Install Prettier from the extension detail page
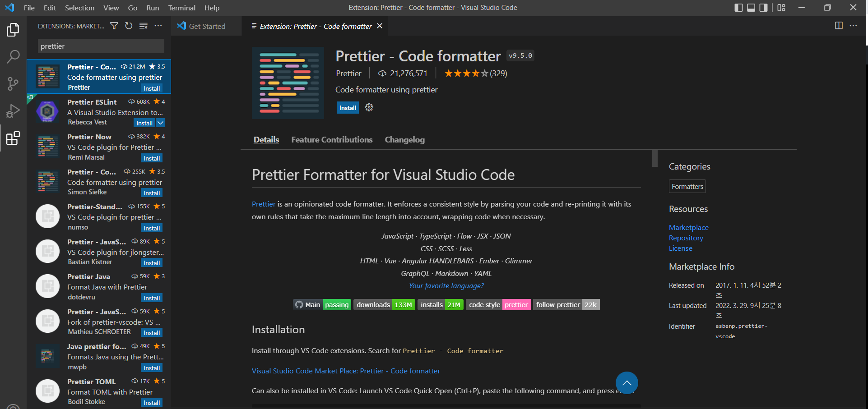Image resolution: width=868 pixels, height=409 pixels. point(348,108)
